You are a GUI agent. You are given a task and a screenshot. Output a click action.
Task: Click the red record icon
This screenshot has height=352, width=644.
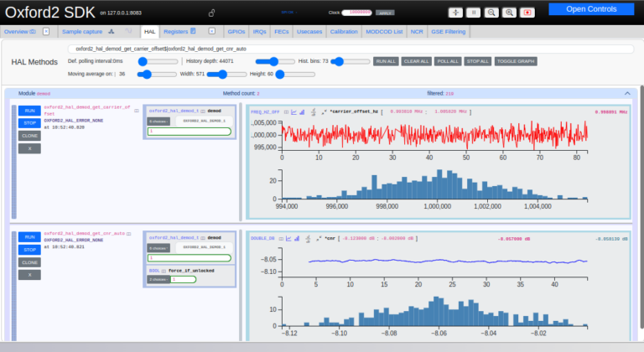point(527,13)
